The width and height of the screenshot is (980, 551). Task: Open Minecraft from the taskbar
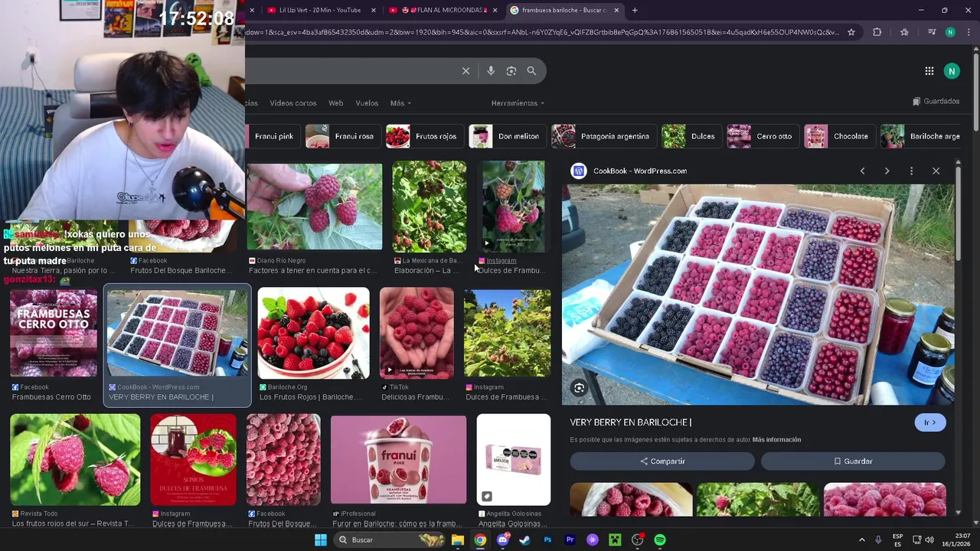615,540
